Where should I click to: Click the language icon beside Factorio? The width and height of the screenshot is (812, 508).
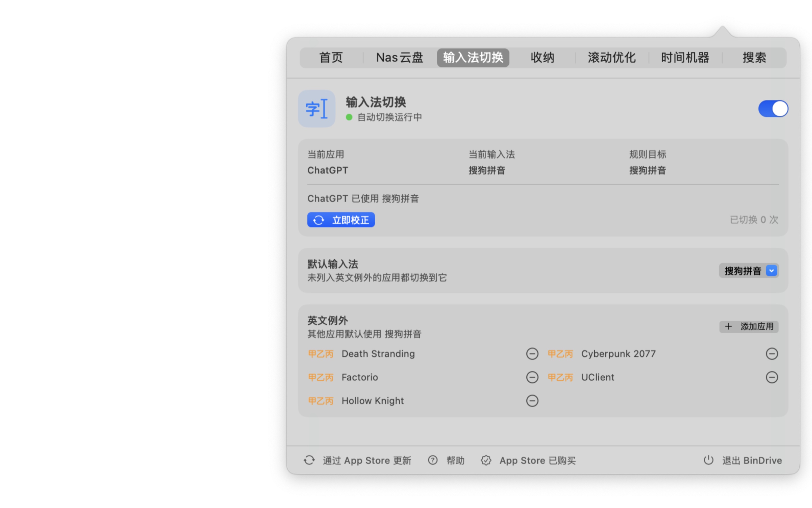pyautogui.click(x=321, y=377)
